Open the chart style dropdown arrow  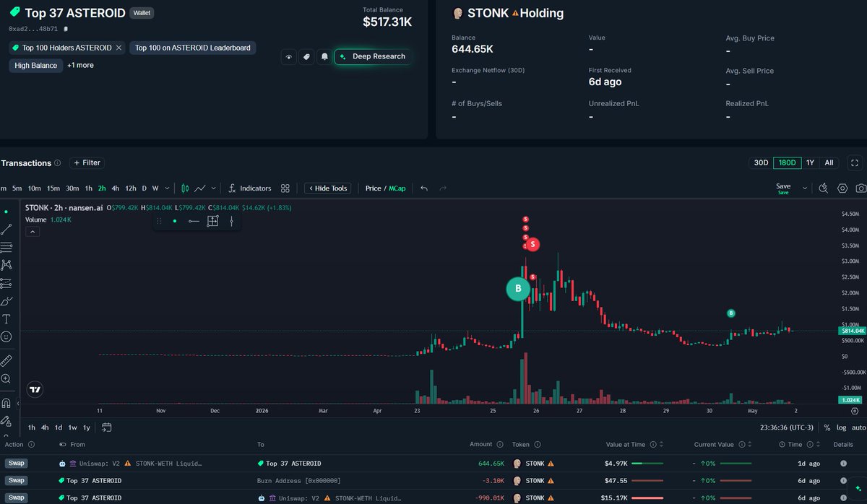214,188
